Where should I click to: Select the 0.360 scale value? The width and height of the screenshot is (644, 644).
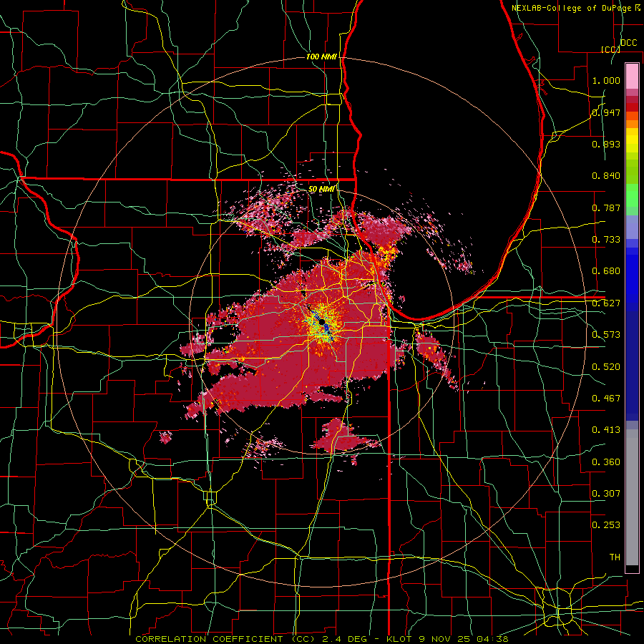tap(606, 462)
